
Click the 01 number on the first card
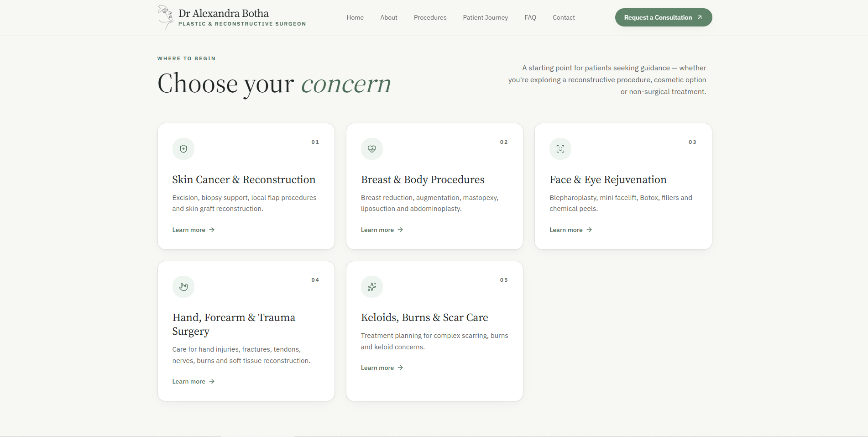tap(315, 142)
